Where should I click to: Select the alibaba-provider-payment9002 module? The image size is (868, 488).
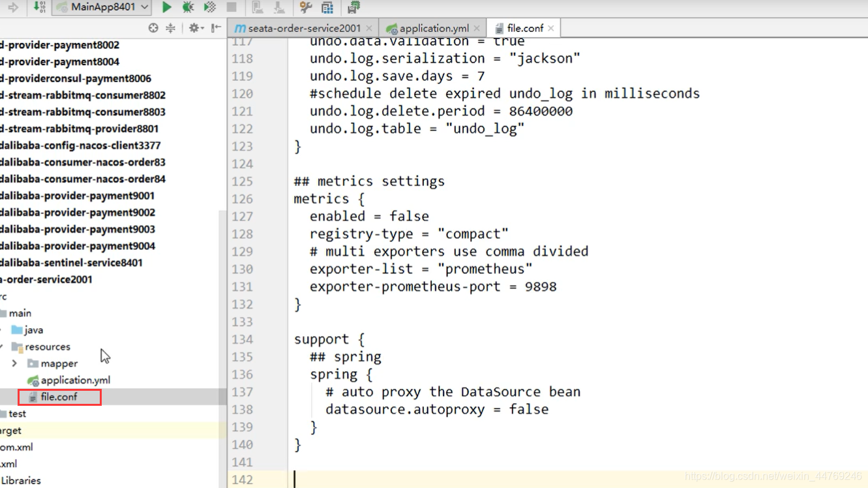coord(78,213)
